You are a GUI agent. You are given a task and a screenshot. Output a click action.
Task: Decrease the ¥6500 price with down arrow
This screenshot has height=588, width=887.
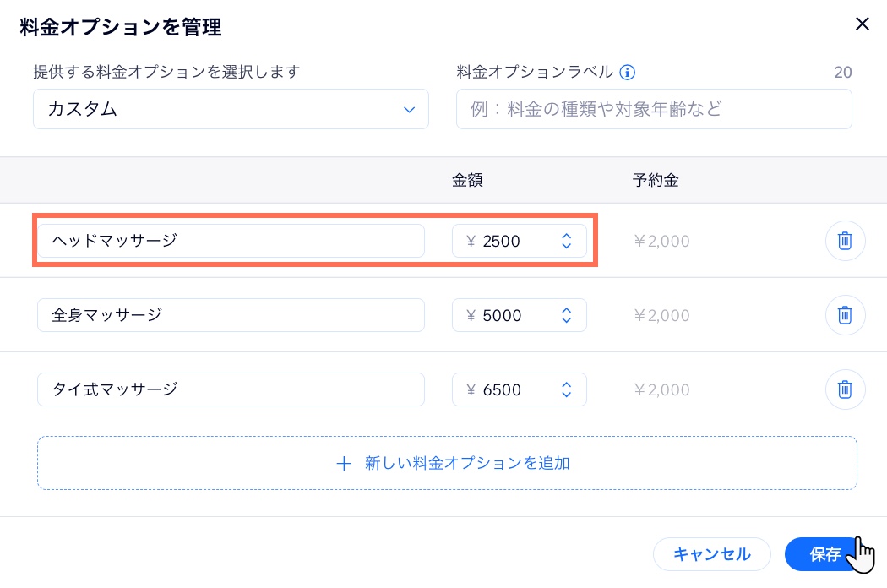coord(567,395)
